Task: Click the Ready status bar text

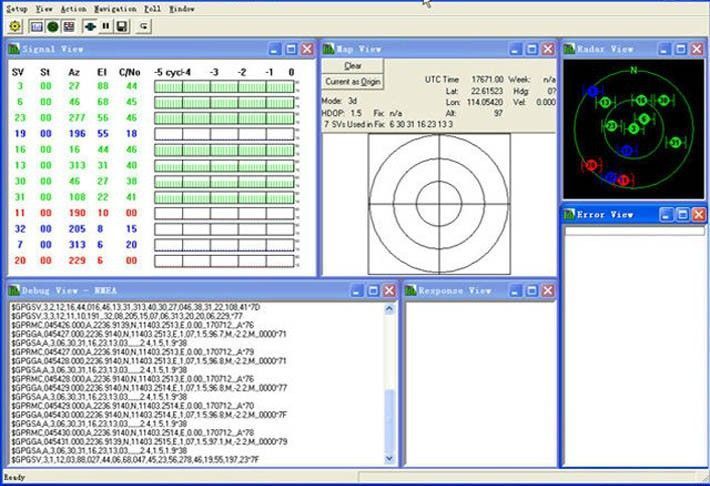Action: [x=14, y=477]
